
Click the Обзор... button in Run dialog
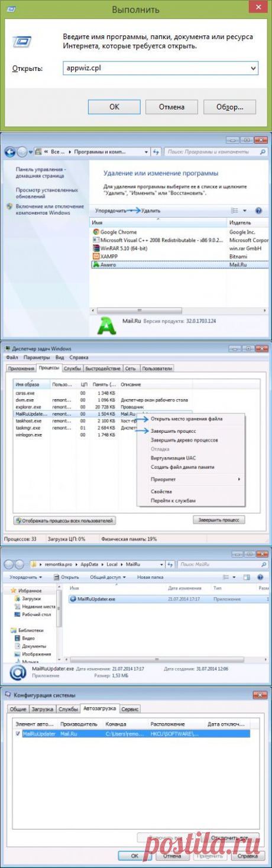[229, 107]
